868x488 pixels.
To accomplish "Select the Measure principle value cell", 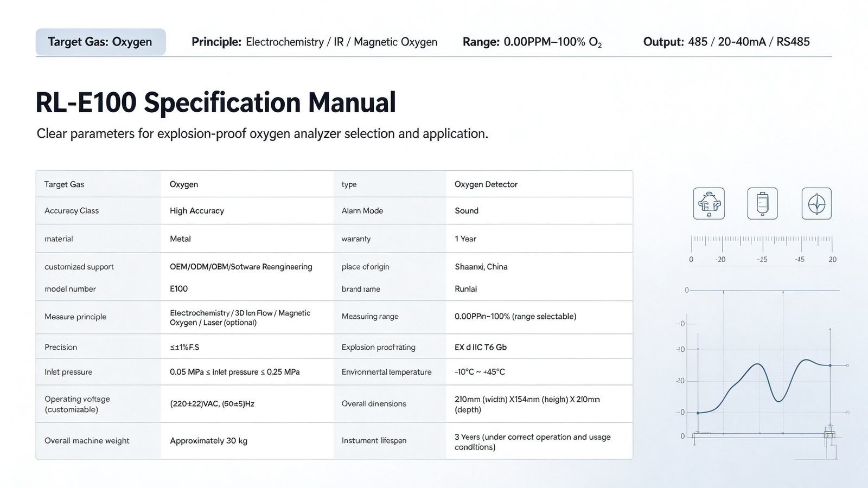I will 240,318.
